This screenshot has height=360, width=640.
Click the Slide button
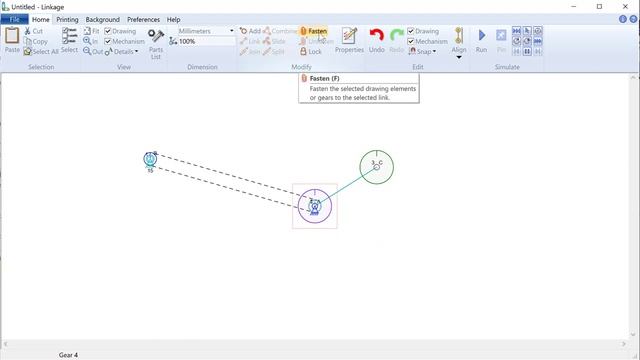click(x=274, y=41)
